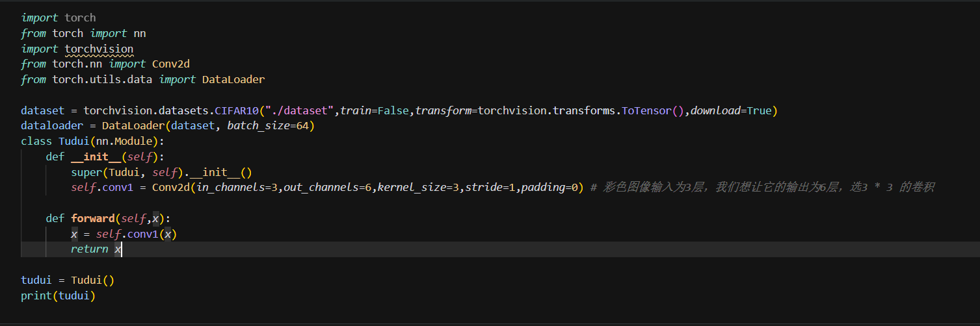The height and width of the screenshot is (326, 980).
Task: Click 'super' in the super(Tudui, self) call
Action: point(86,173)
